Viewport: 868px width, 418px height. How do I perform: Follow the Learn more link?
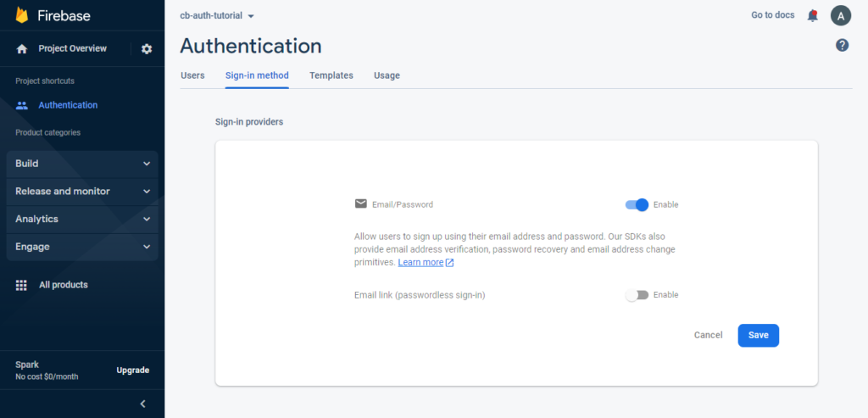point(420,263)
